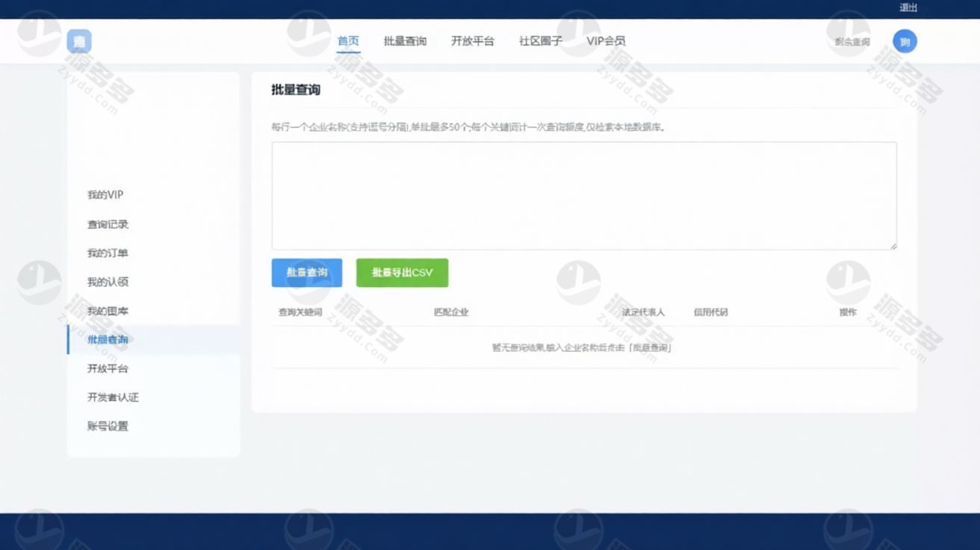Image resolution: width=980 pixels, height=550 pixels.
Task: Open 开放平台 in the left sidebar
Action: click(x=108, y=368)
